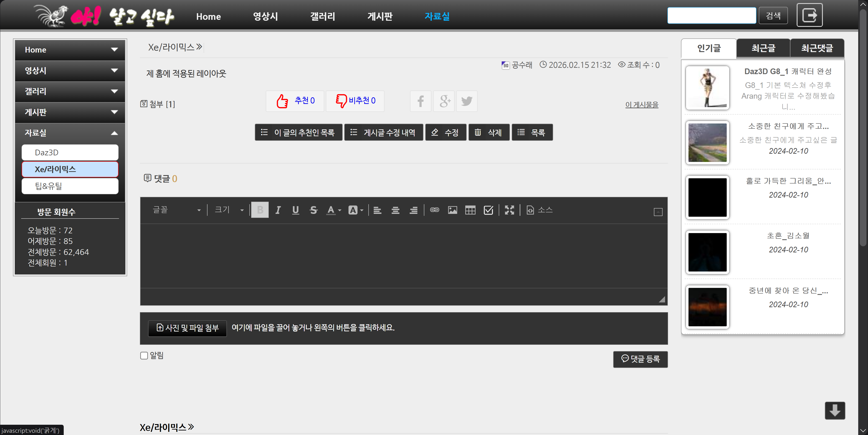Insert a hyperlink in the comment editor
The width and height of the screenshot is (868, 435).
pos(435,210)
